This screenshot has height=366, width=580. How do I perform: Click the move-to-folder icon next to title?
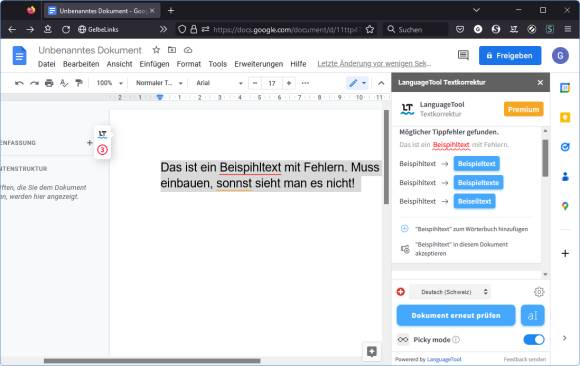(x=172, y=50)
